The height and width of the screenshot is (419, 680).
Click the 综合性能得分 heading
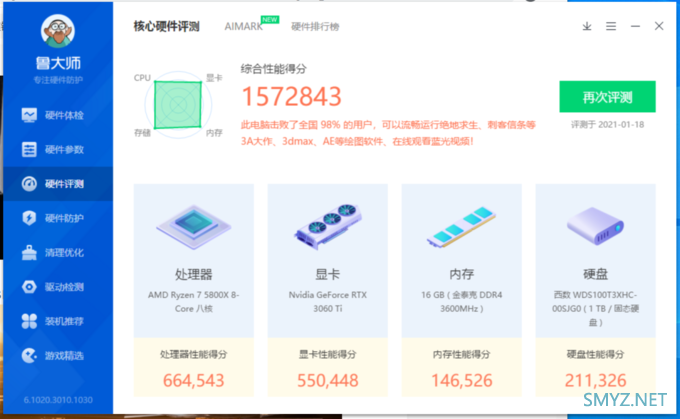274,69
